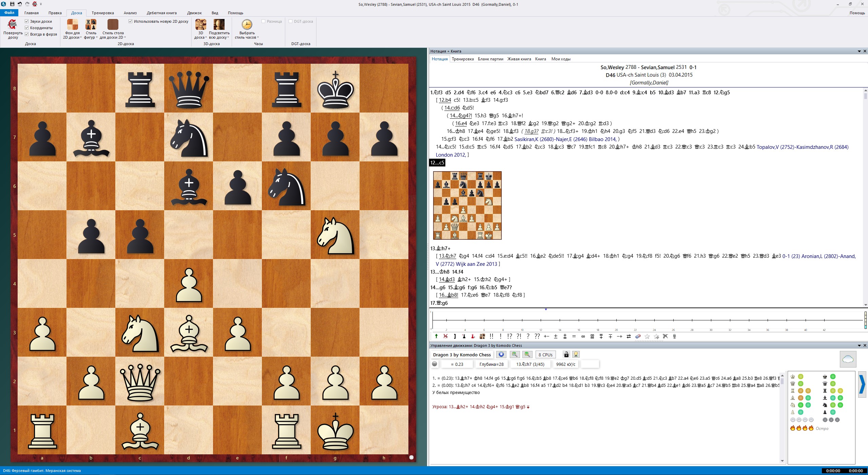Click the evaluation graph timeline
The width and height of the screenshot is (868, 475).
tap(644, 320)
